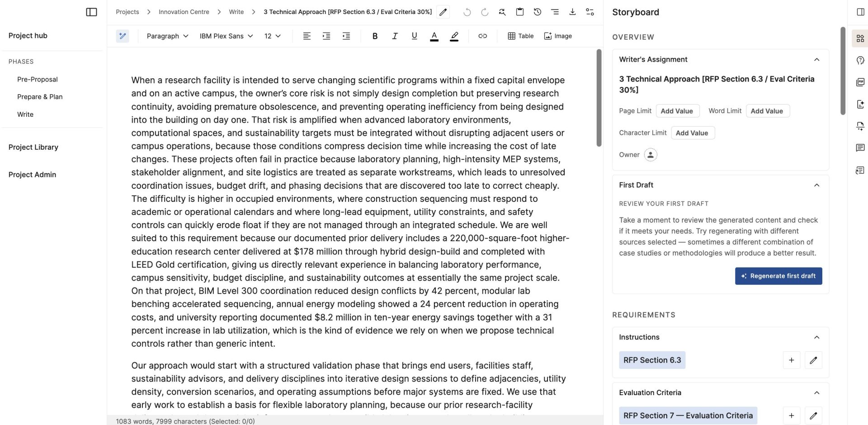Click the clipboard icon in top toolbar
Image resolution: width=868 pixels, height=425 pixels.
520,12
